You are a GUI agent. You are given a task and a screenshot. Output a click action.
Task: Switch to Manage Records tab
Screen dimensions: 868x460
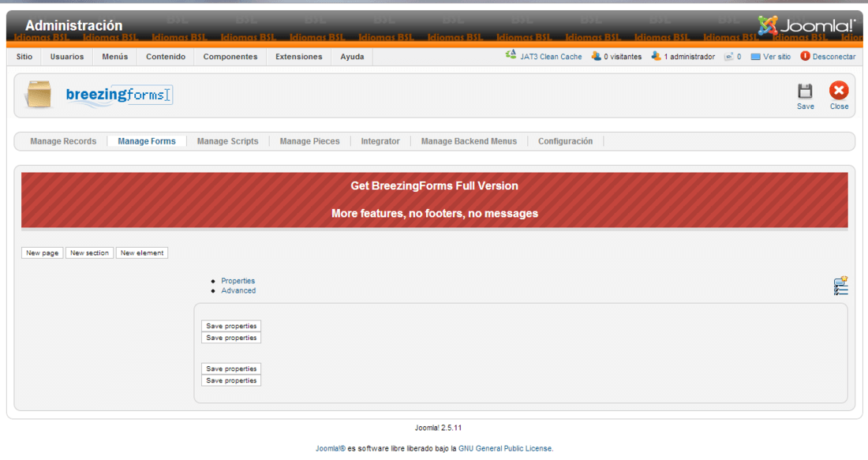63,141
